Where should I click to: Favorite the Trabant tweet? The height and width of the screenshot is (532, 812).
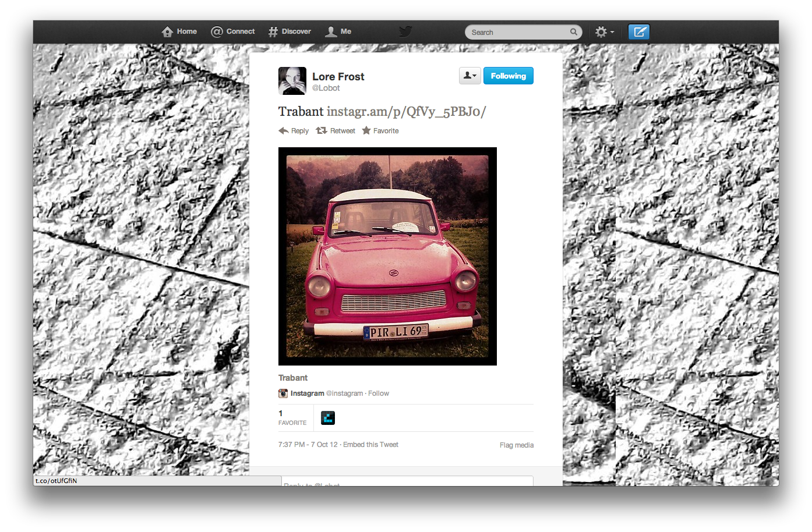coord(380,131)
